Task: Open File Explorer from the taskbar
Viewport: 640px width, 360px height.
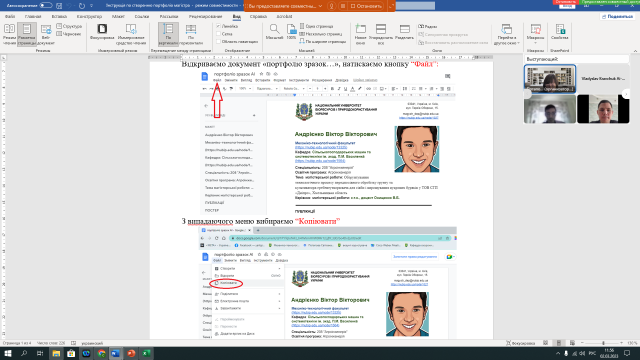Action: (x=56, y=353)
